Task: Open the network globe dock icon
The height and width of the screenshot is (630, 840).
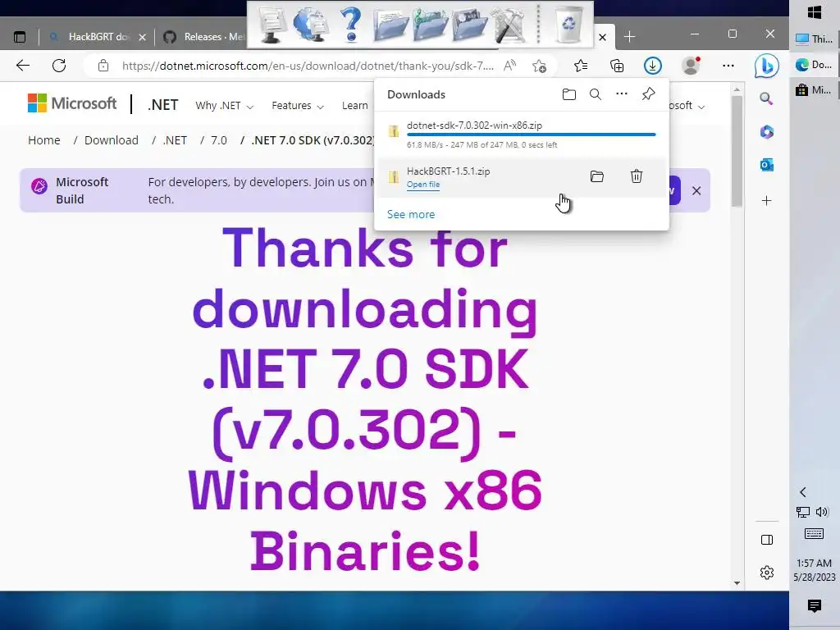Action: [x=311, y=24]
